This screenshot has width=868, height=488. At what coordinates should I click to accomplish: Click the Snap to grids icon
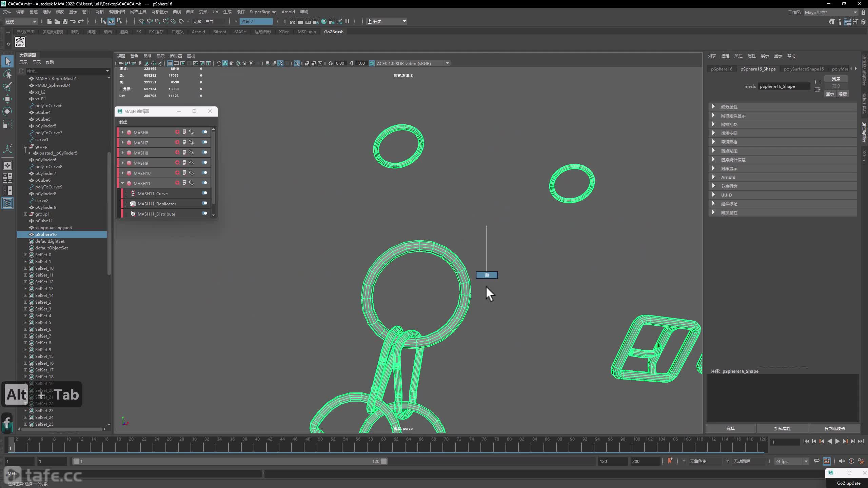pyautogui.click(x=142, y=21)
